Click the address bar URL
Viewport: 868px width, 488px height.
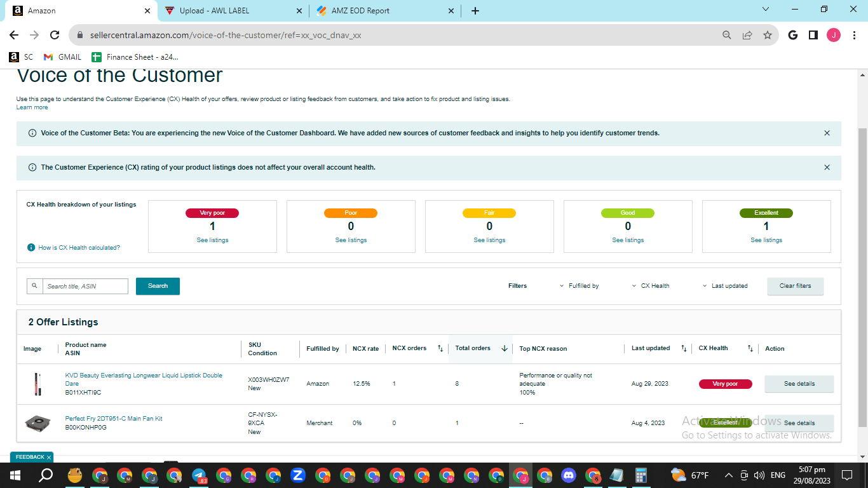[225, 36]
